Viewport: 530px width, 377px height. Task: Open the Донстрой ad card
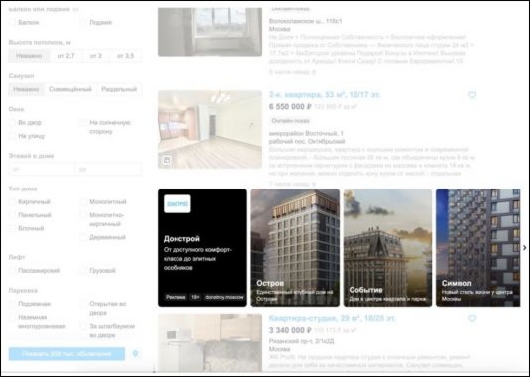[202, 248]
